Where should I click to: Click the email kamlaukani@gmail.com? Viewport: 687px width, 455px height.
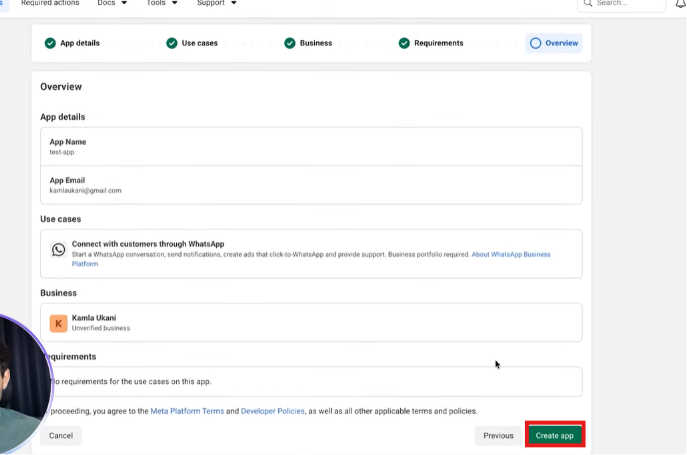tap(85, 190)
